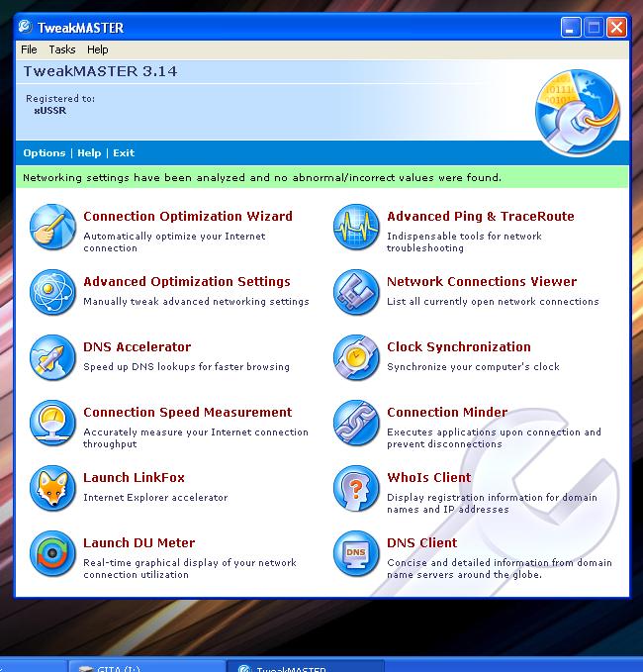Click 'Manually tweak advanced networking settings' text

pyautogui.click(x=196, y=302)
